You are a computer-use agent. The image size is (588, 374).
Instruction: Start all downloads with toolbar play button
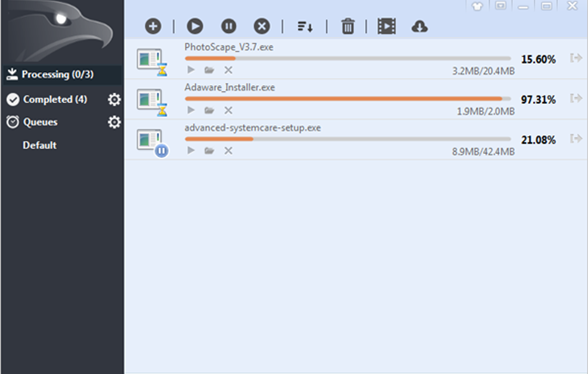[x=195, y=26]
